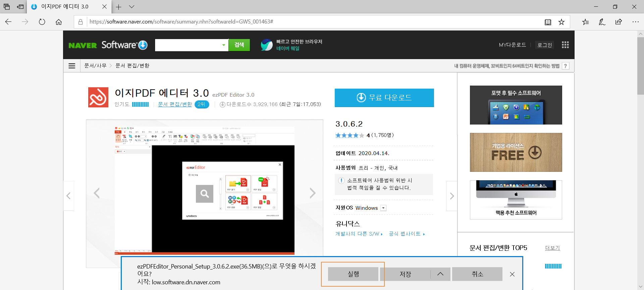Show previous screenshot in gallery
644x290 pixels.
(97, 193)
